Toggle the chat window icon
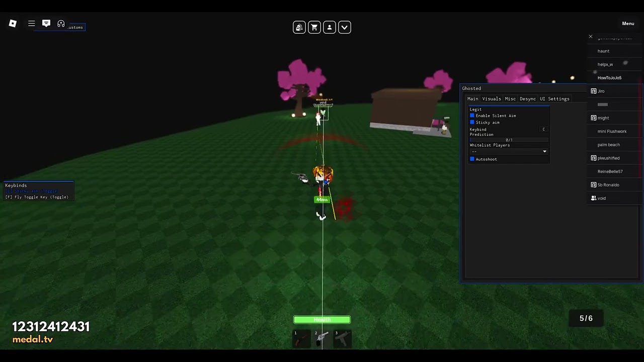This screenshot has height=362, width=644. (x=46, y=24)
